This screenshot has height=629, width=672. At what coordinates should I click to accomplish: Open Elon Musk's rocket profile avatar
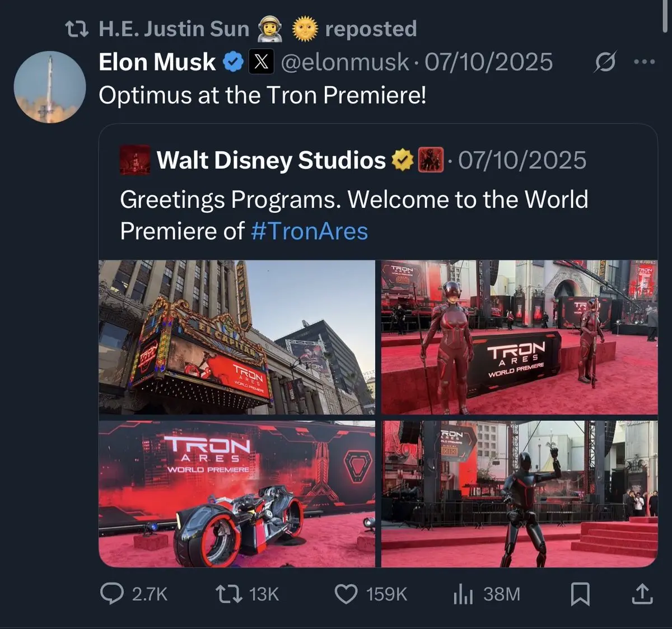[49, 87]
